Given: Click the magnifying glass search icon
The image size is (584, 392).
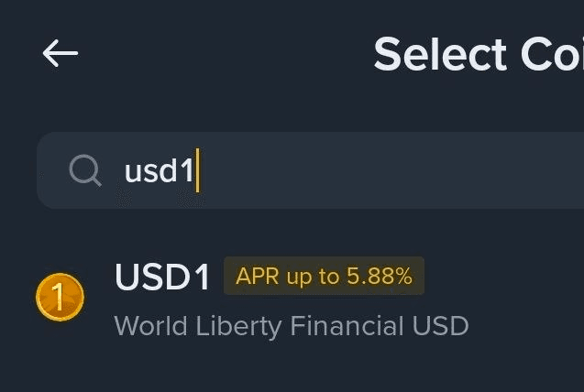Looking at the screenshot, I should point(85,170).
